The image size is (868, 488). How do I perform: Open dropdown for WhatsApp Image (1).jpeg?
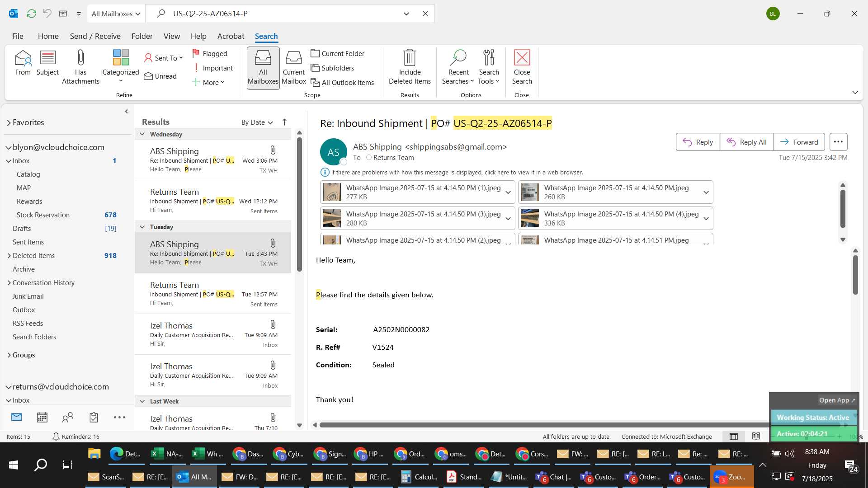click(508, 192)
